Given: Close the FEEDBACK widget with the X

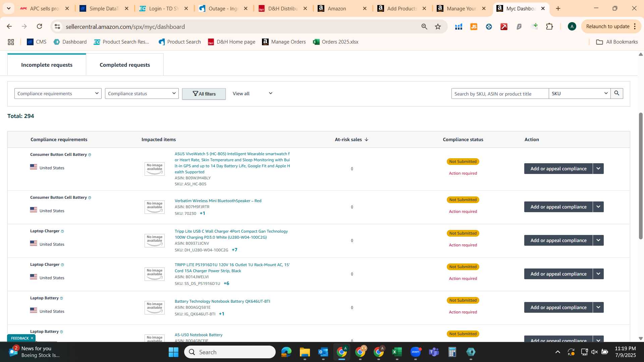Looking at the screenshot, I should click(32, 338).
